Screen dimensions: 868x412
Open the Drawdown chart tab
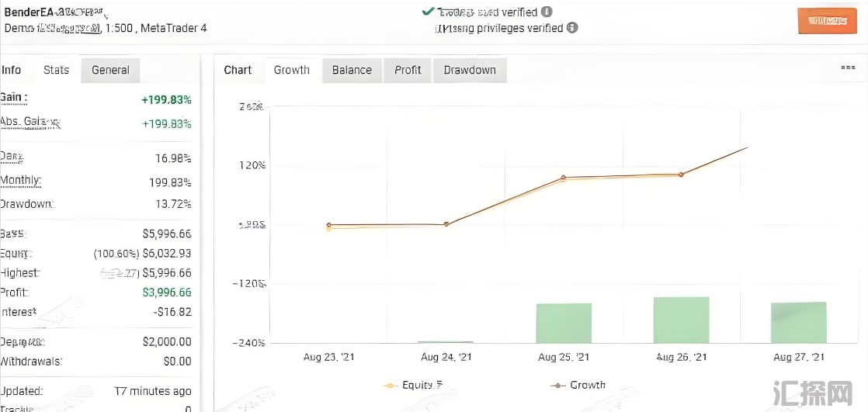(x=470, y=70)
